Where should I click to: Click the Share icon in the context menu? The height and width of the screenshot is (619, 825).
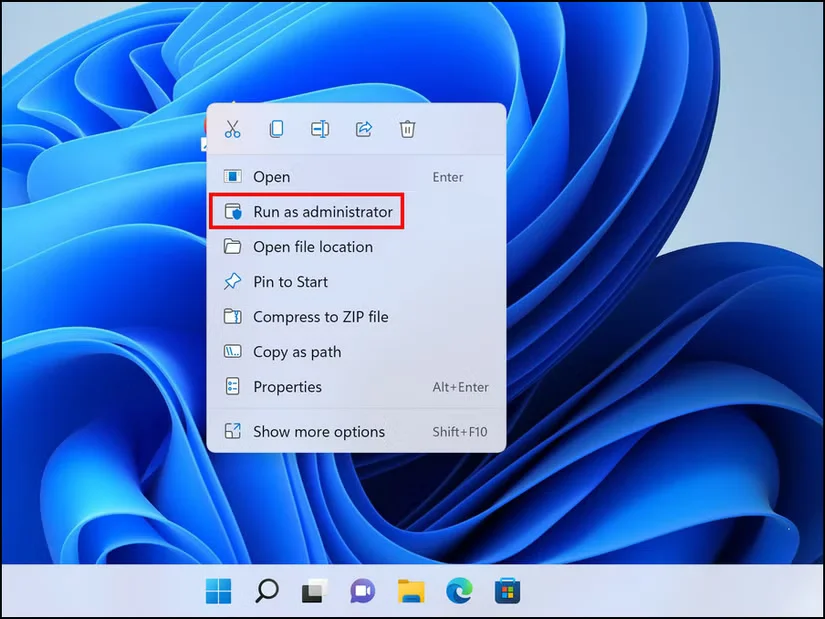363,129
